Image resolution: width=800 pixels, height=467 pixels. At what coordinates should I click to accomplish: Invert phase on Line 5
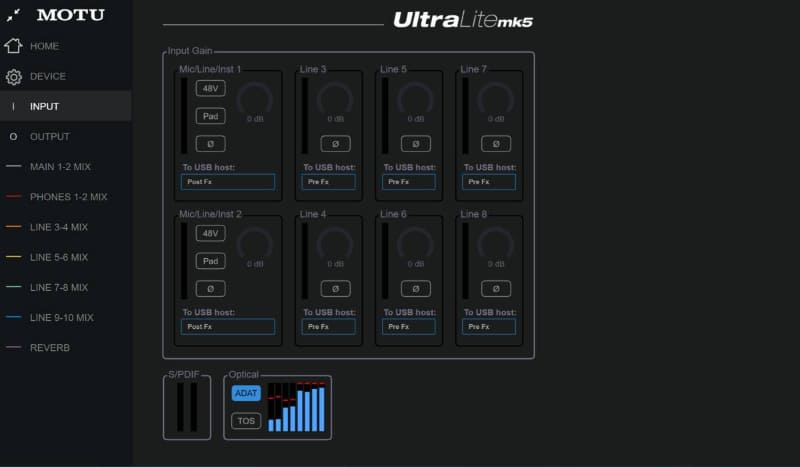pyautogui.click(x=415, y=144)
